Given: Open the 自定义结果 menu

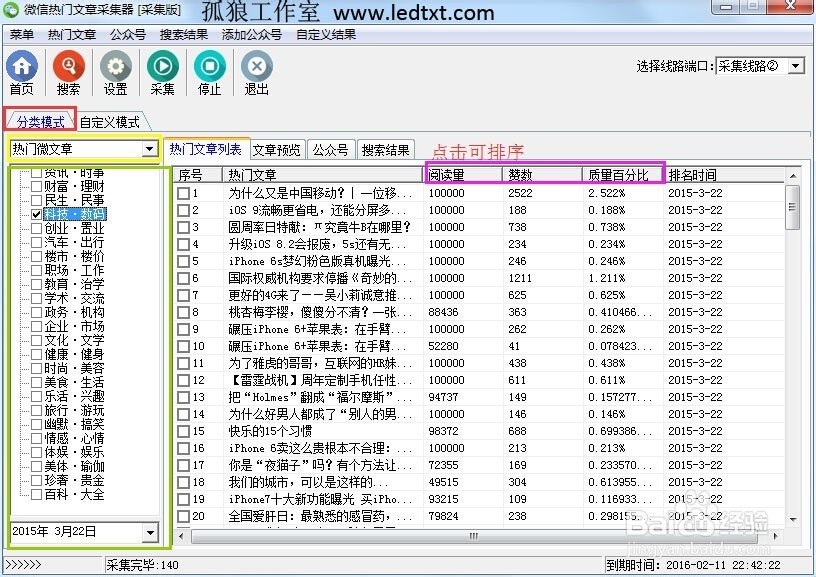Looking at the screenshot, I should pyautogui.click(x=326, y=35).
